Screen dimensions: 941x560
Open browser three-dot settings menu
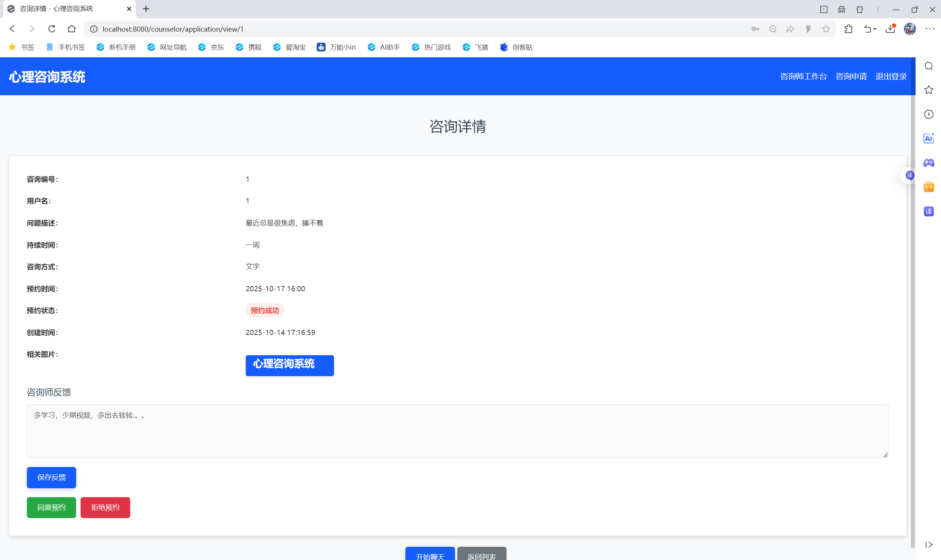(x=930, y=29)
